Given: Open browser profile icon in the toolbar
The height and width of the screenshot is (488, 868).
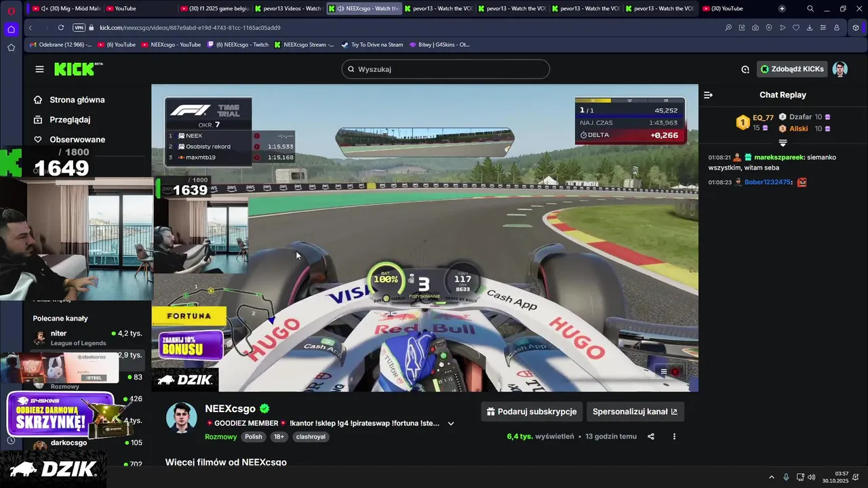Looking at the screenshot, I should pyautogui.click(x=837, y=28).
